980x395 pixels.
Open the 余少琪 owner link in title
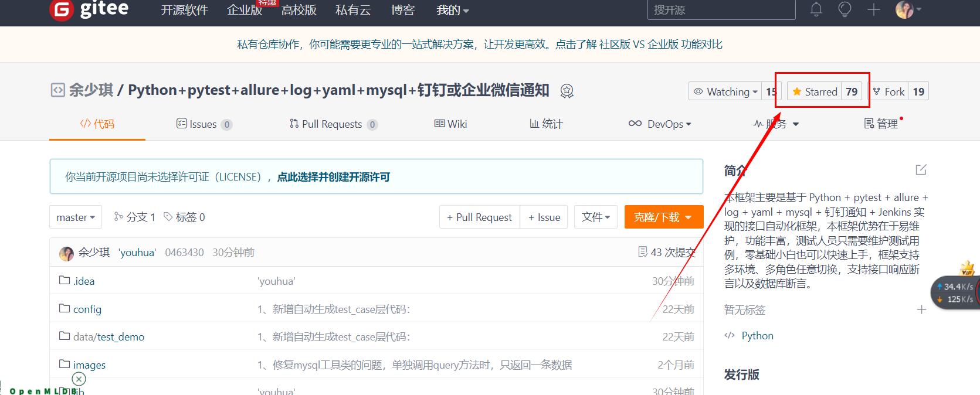click(x=91, y=90)
